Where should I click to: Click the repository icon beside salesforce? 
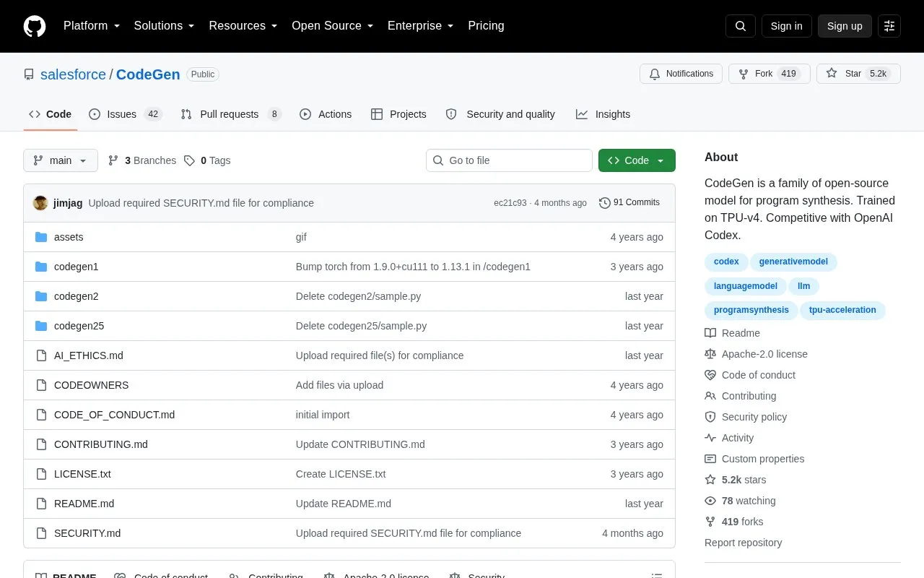29,74
